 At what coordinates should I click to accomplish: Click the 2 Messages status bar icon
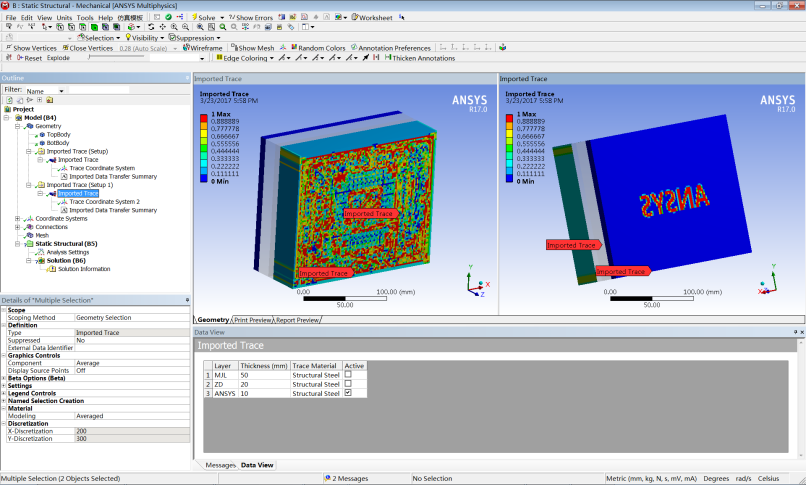(327, 478)
